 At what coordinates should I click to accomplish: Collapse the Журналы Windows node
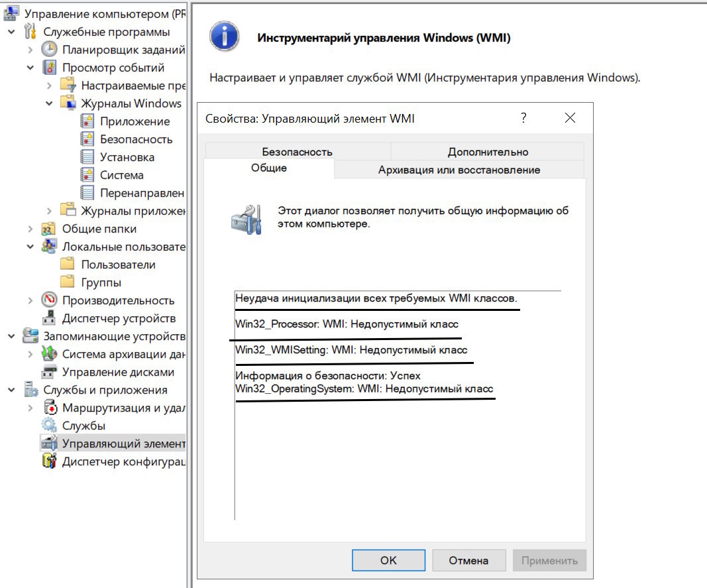[49, 103]
